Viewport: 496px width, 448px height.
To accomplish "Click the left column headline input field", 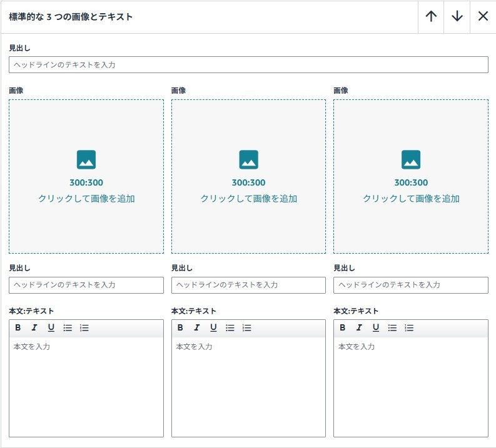I will coord(86,285).
